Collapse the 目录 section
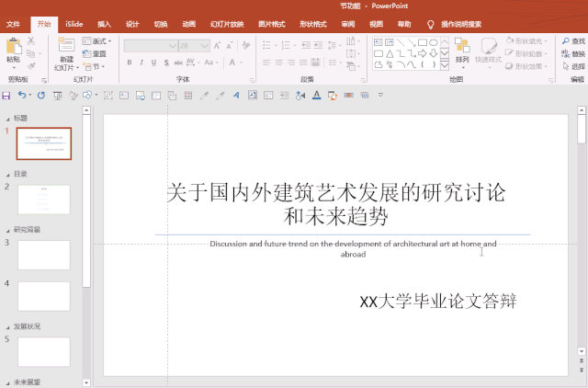 click(8, 176)
